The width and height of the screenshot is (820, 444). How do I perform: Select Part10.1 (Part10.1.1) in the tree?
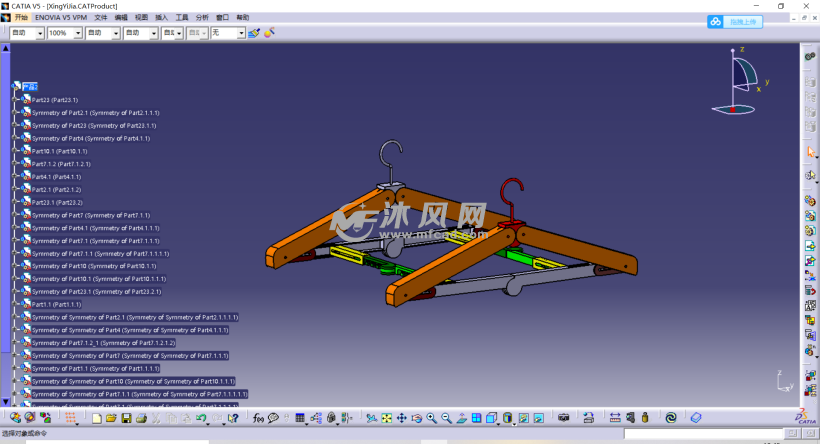(59, 151)
